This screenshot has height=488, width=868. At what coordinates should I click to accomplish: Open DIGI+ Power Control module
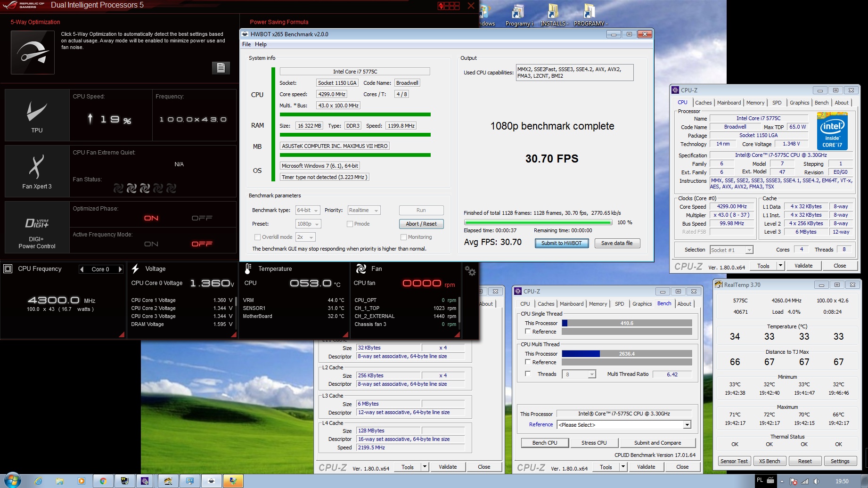37,228
